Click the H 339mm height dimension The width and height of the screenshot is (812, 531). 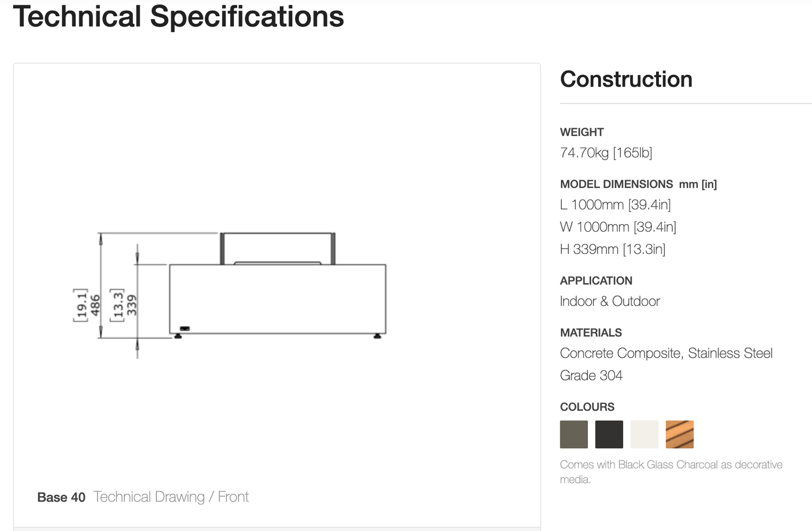(613, 249)
